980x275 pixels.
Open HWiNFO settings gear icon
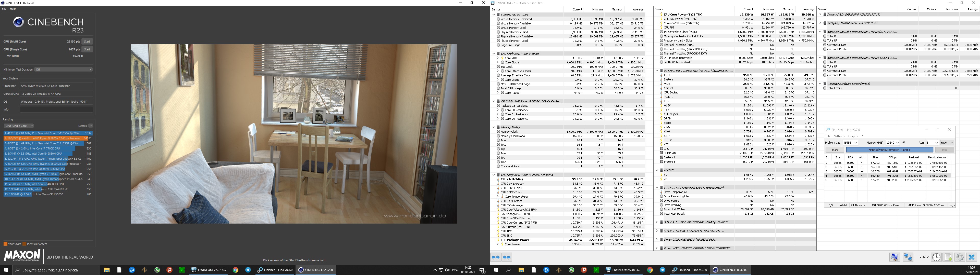(960, 257)
